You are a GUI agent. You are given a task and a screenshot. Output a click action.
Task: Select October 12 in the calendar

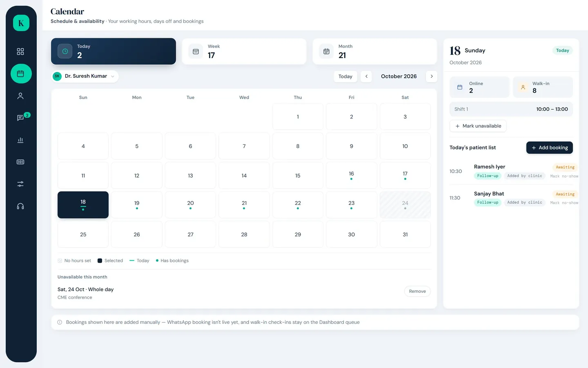coord(137,175)
